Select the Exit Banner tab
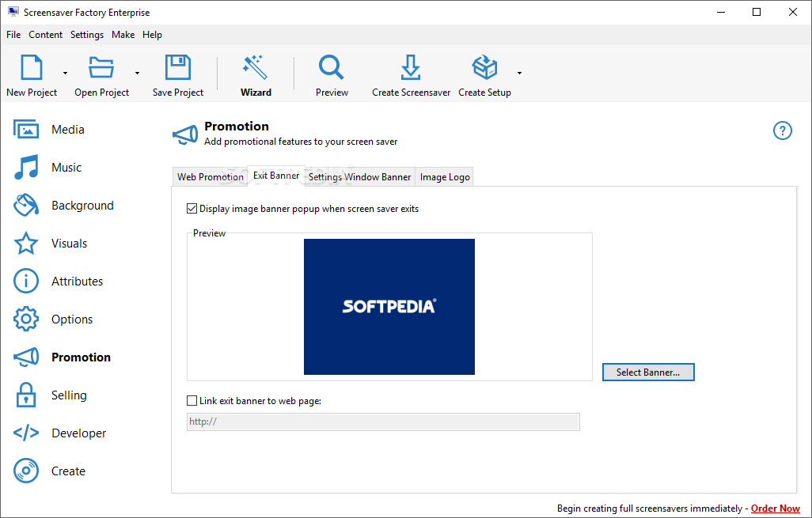Image resolution: width=812 pixels, height=518 pixels. click(x=276, y=176)
